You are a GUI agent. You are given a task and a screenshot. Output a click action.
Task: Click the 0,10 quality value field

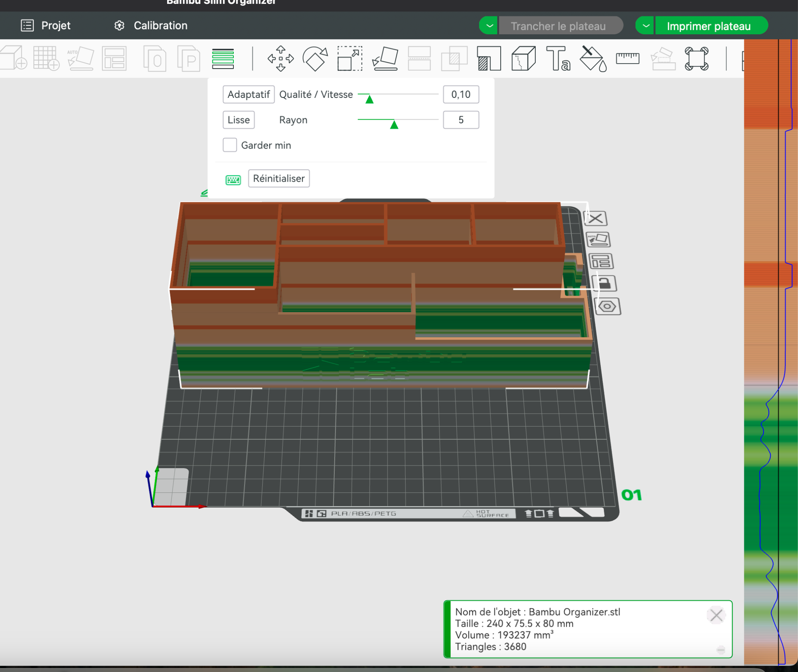461,94
